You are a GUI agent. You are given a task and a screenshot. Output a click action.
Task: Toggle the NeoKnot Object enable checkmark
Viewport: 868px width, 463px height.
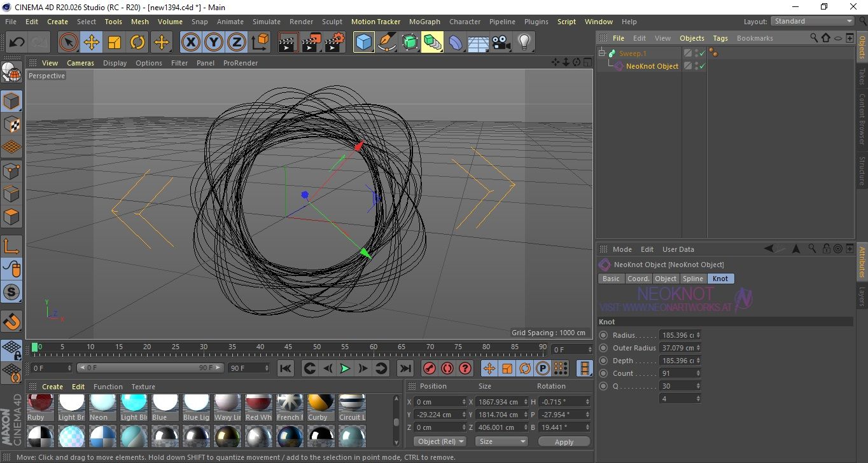coord(703,66)
